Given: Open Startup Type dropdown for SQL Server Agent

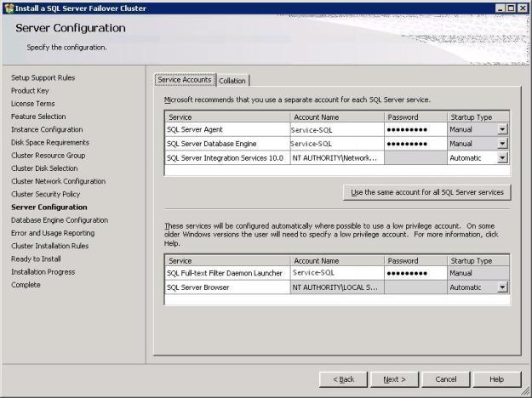Looking at the screenshot, I should 502,129.
